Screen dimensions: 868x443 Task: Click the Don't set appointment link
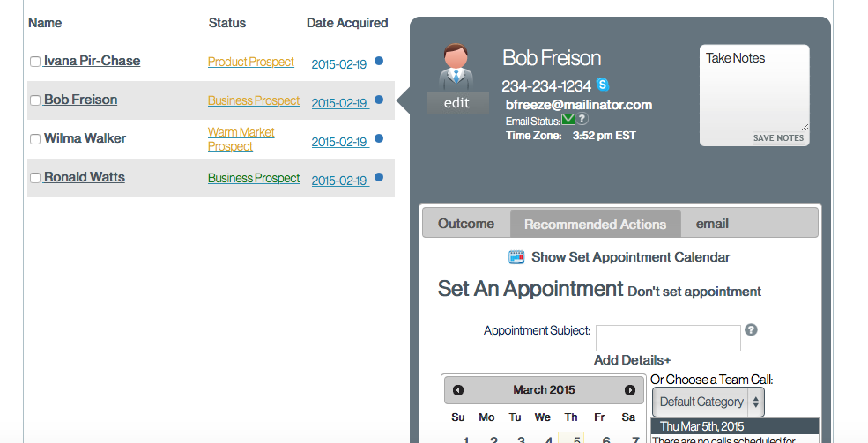point(694,292)
